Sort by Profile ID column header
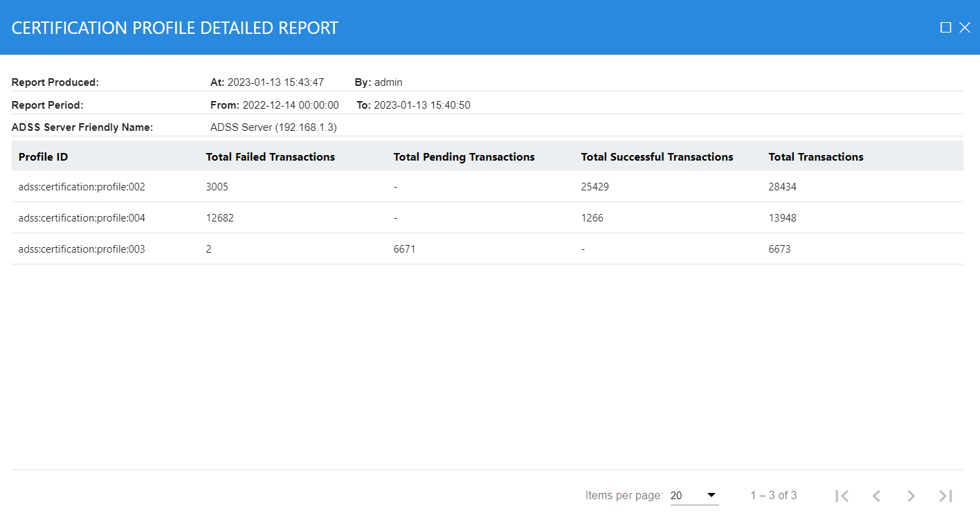Image resolution: width=980 pixels, height=513 pixels. click(43, 157)
